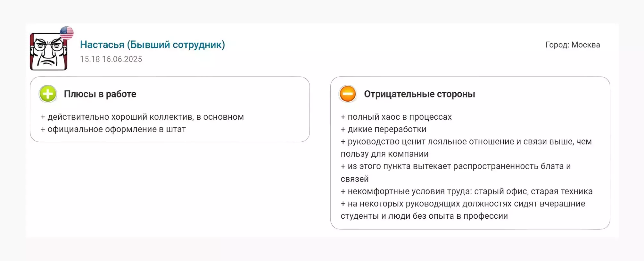Click the официальное оформление в штат line

[x=113, y=129]
